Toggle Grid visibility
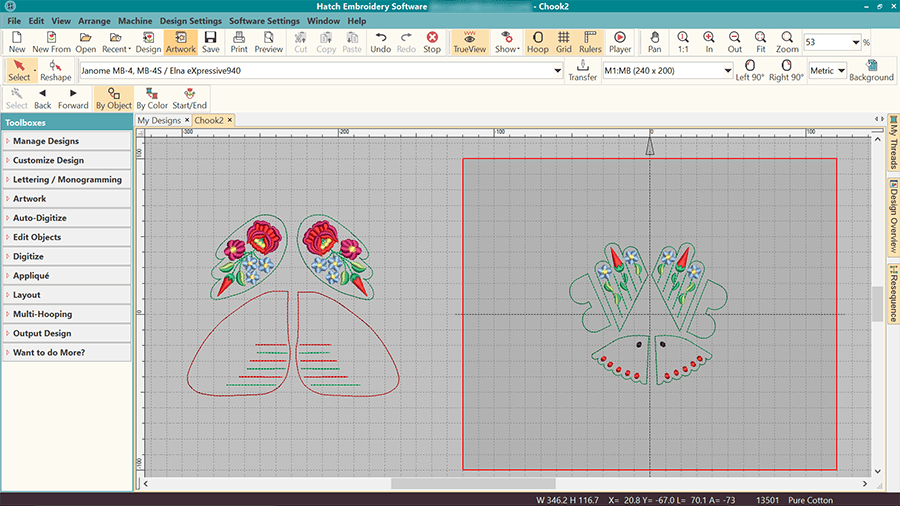 coord(564,41)
